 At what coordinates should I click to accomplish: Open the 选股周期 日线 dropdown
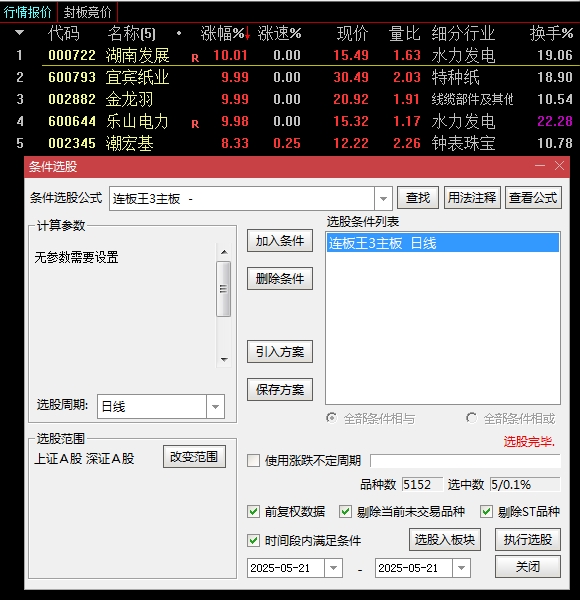[x=215, y=406]
